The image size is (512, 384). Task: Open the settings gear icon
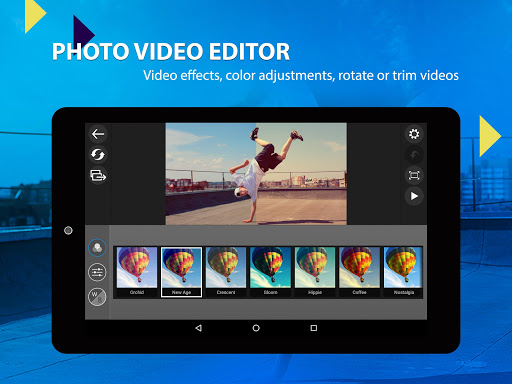pos(414,134)
